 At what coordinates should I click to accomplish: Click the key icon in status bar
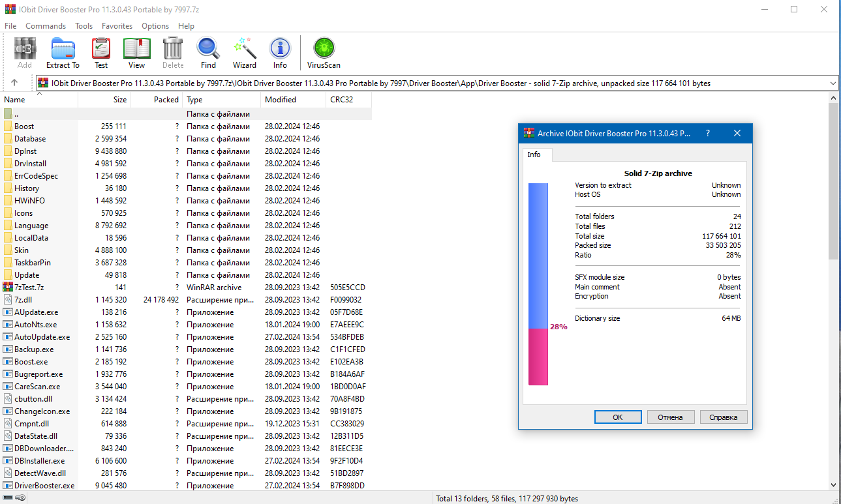pyautogui.click(x=20, y=497)
